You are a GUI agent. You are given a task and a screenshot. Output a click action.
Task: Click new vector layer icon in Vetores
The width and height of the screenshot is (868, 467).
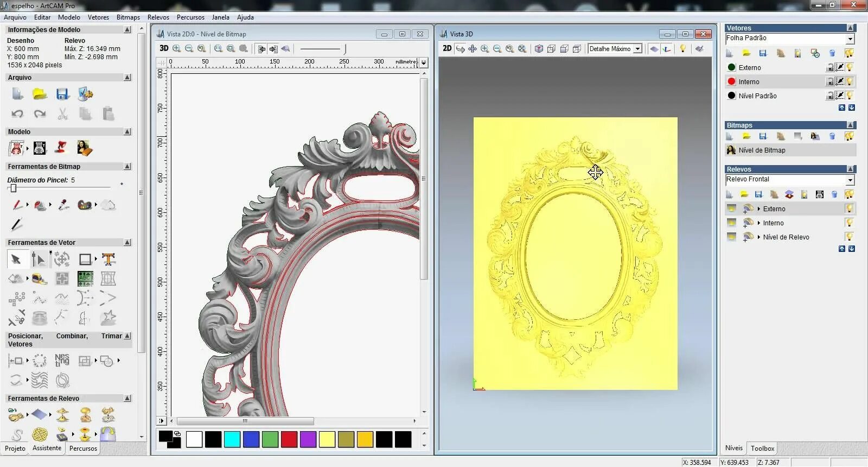point(730,53)
